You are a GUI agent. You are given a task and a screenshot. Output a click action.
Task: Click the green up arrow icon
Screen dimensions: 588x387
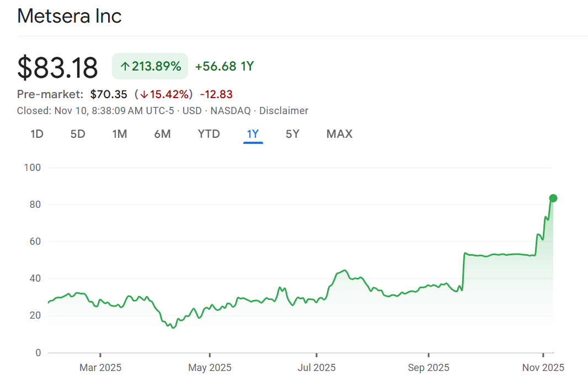[x=125, y=67]
